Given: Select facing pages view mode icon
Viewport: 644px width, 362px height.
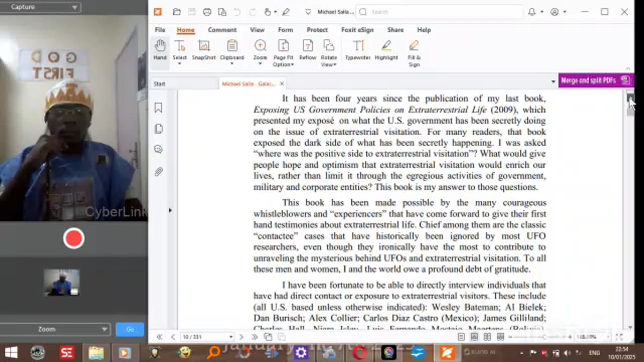Looking at the screenshot, I should (x=487, y=337).
